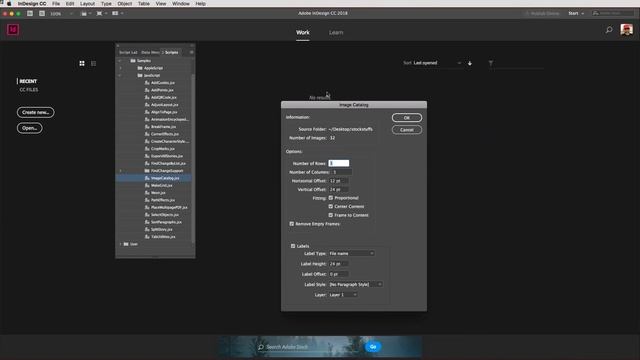Screen dimensions: 640x360
Task: Open the Start workspace dropdown
Action: (x=576, y=13)
